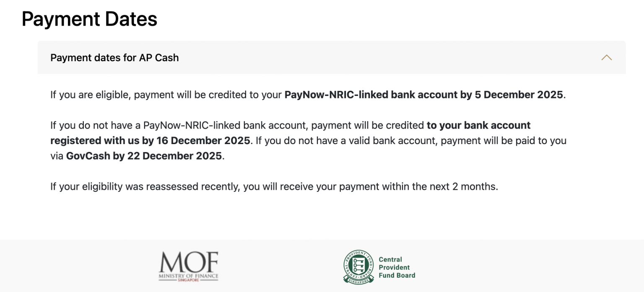Click the Ministry of Finance caption text
Viewport: 644px width, 292px height.
188,275
